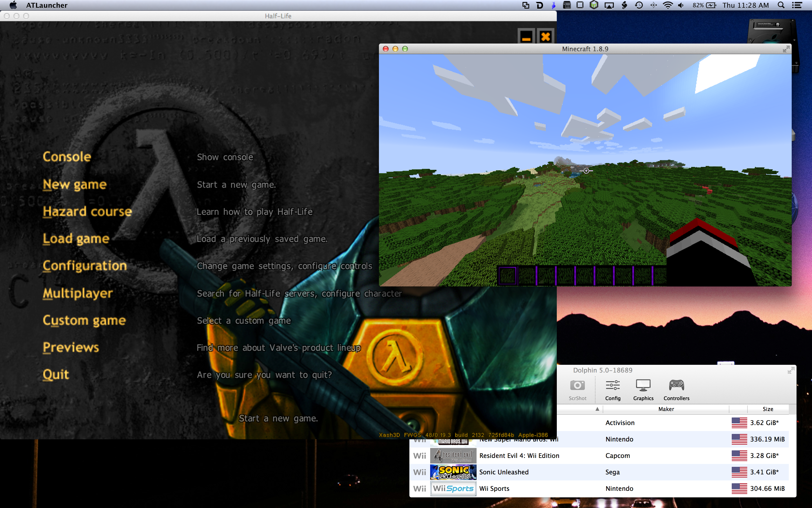The image size is (812, 508).
Task: Click the 3.62 GiB* size value
Action: pyautogui.click(x=764, y=423)
